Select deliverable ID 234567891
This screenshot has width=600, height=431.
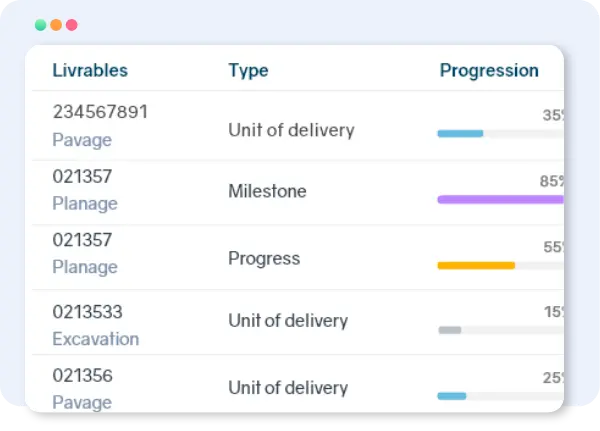pyautogui.click(x=100, y=112)
